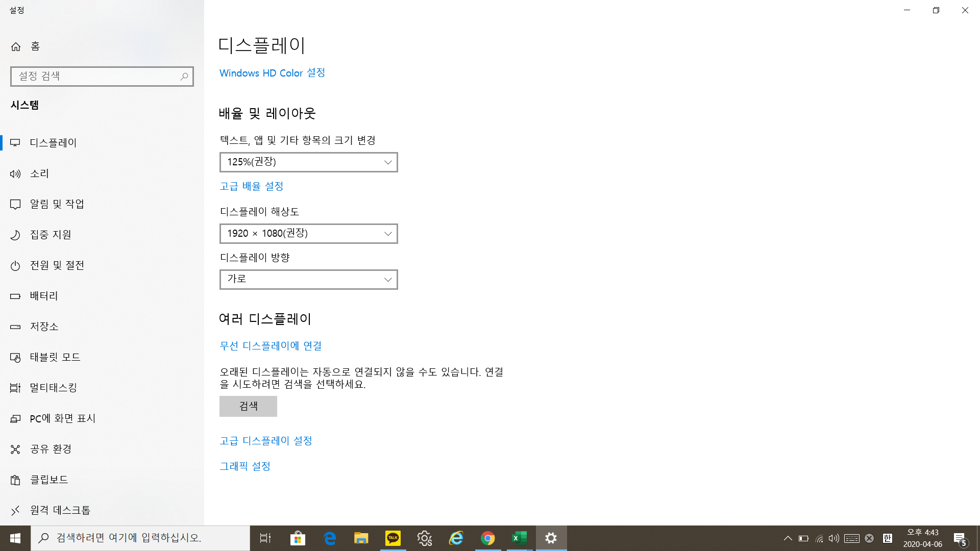Select Tablet mode (태블릿 모드) item
980x551 pixels.
tap(55, 357)
